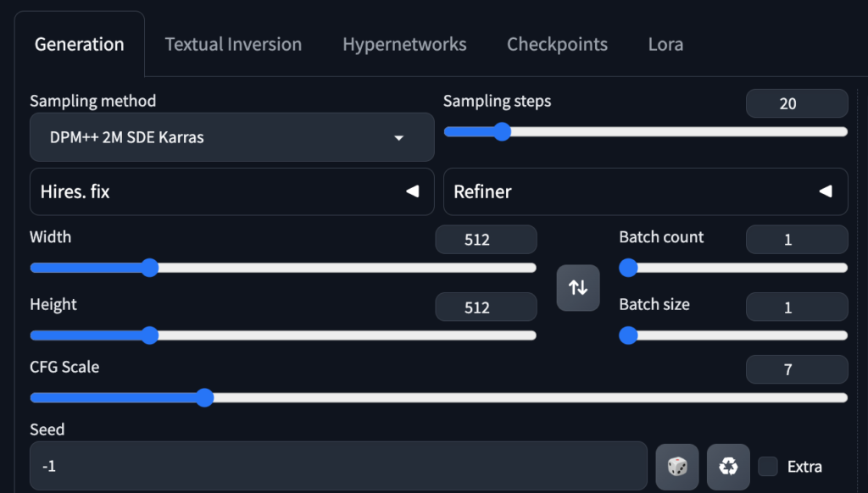Randomize the seed using the dice icon
The width and height of the screenshot is (868, 493).
click(676, 466)
